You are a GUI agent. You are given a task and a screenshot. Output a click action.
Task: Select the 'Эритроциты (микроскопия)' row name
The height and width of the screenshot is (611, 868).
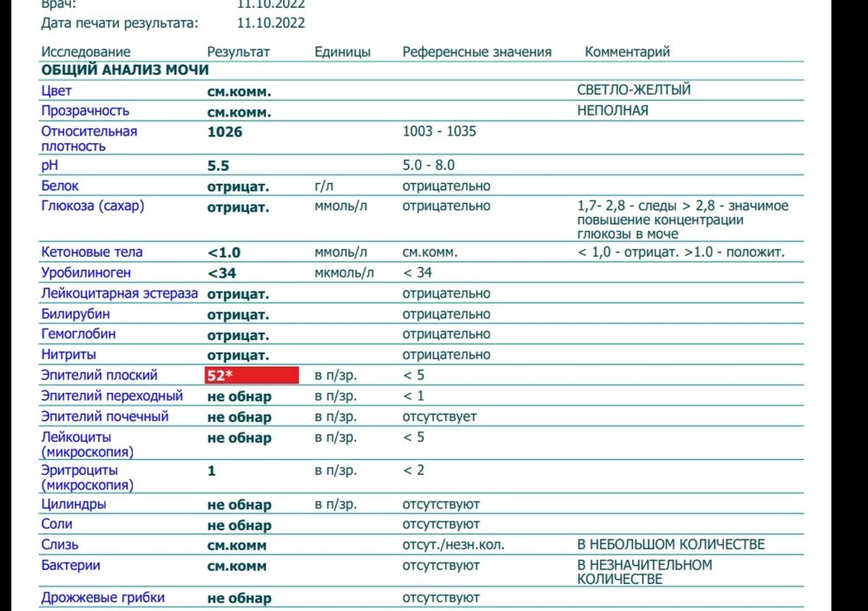point(88,477)
